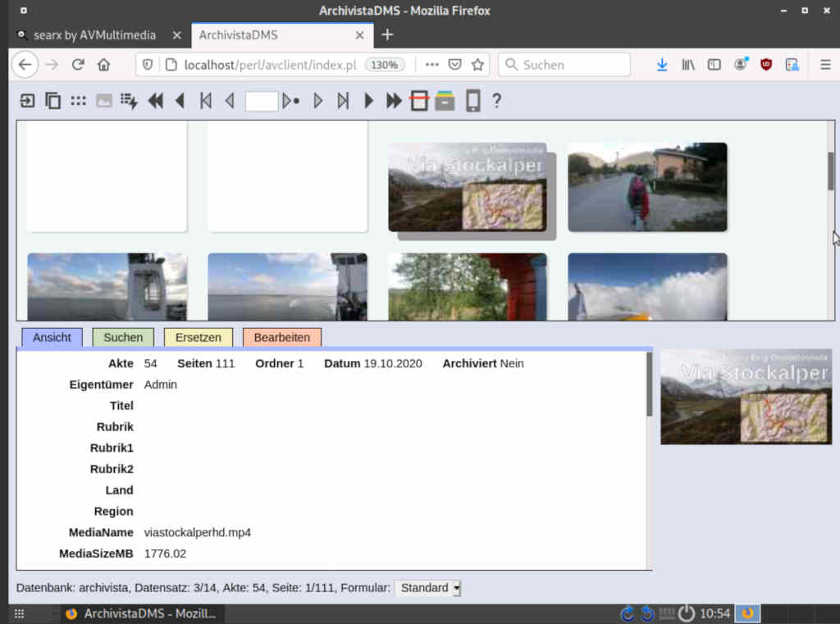Screen dimensions: 840x624
Task: Close the searx by AVMultimedia tab
Action: [177, 35]
